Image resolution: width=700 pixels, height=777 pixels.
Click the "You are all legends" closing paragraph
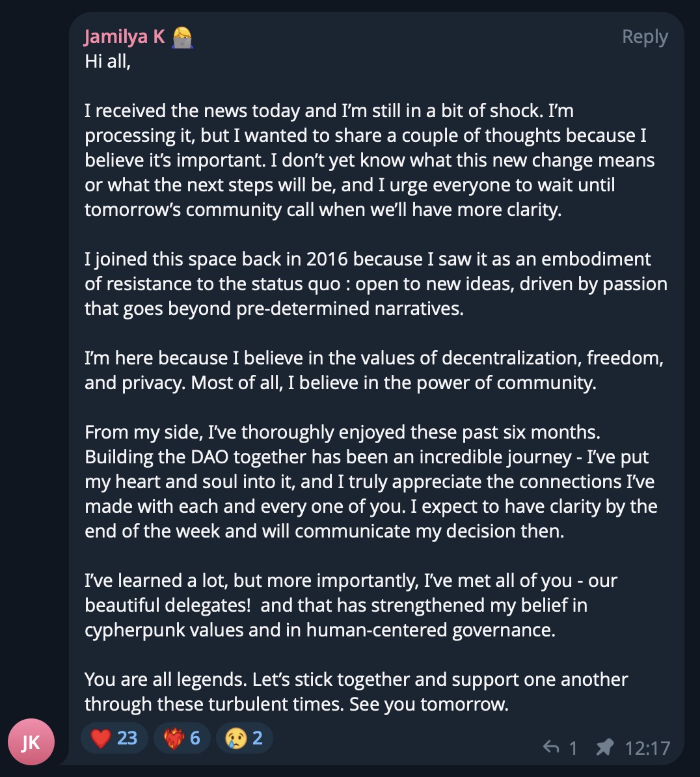tap(357, 692)
